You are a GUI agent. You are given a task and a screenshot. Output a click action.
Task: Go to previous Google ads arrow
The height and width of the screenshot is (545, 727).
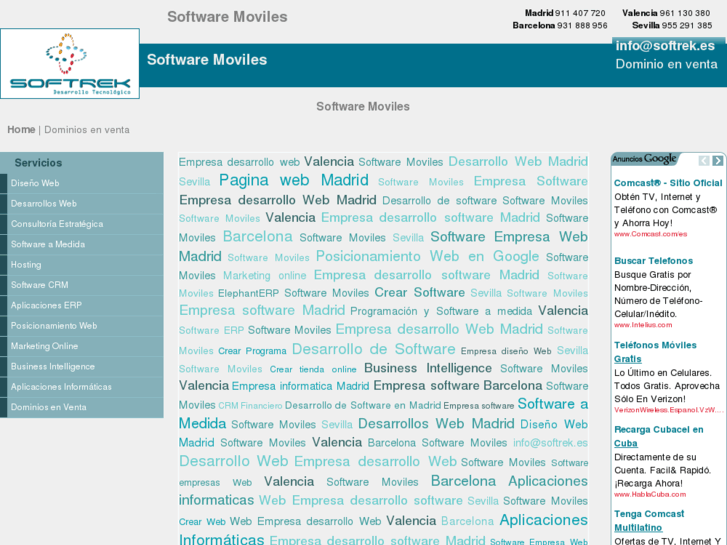click(704, 160)
